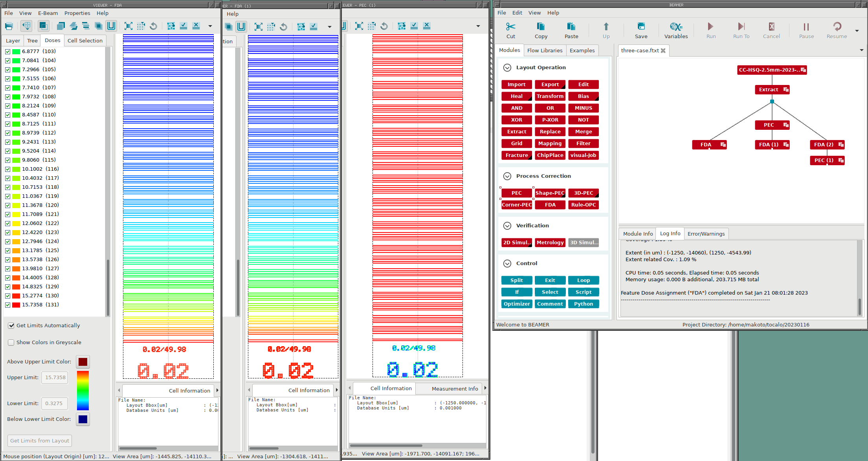Uncheck dose 12.4220 (123) checkbox
The height and width of the screenshot is (461, 868).
pos(7,232)
